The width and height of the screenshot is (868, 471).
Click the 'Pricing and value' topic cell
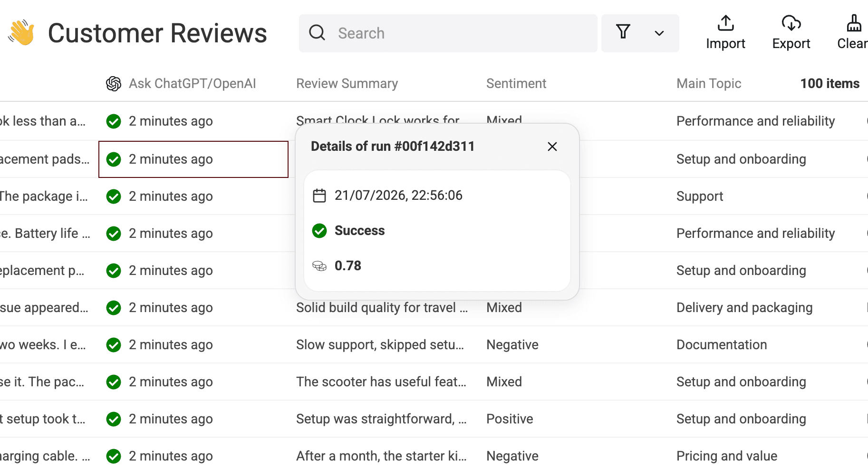tap(727, 456)
